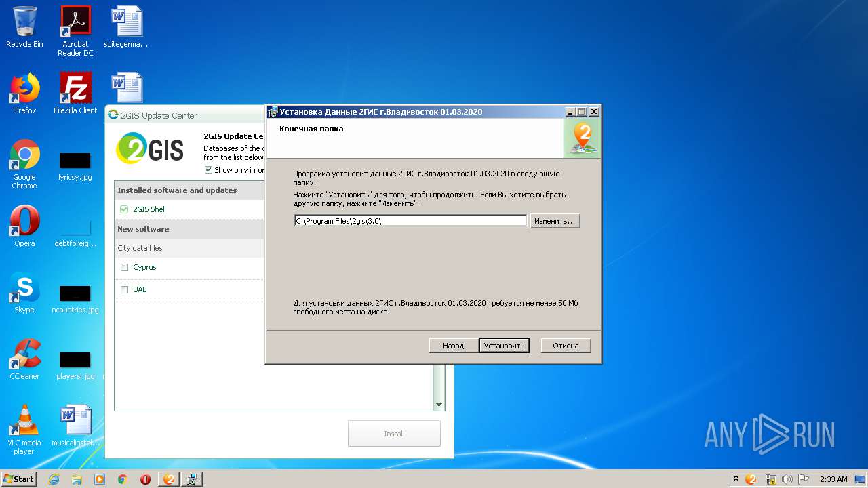Switch to installer taskbar button
Screen dimensions: 868x488
tap(192, 479)
